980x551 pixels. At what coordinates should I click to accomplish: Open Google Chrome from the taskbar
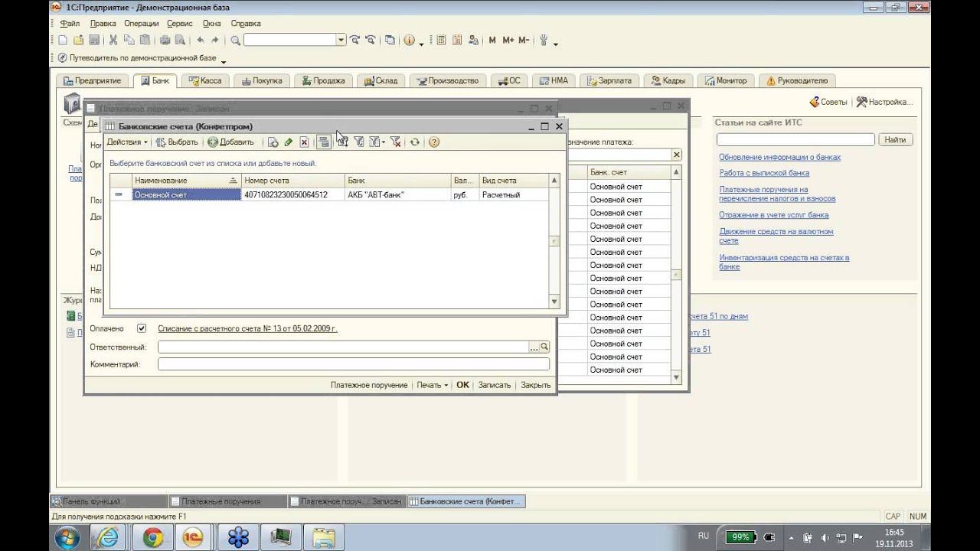[152, 537]
